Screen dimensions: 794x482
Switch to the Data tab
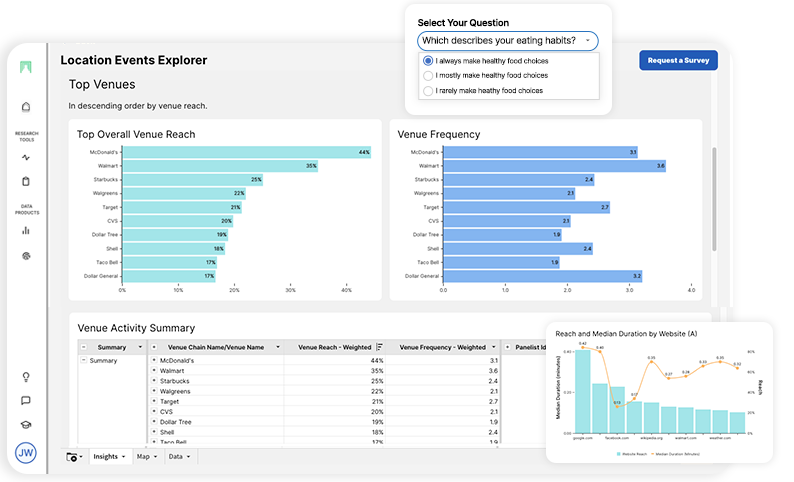179,457
